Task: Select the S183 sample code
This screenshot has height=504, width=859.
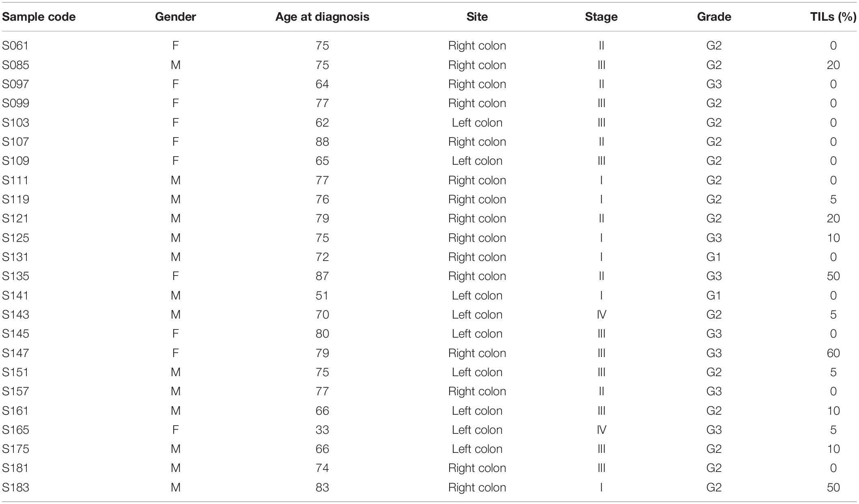Action: click(15, 487)
